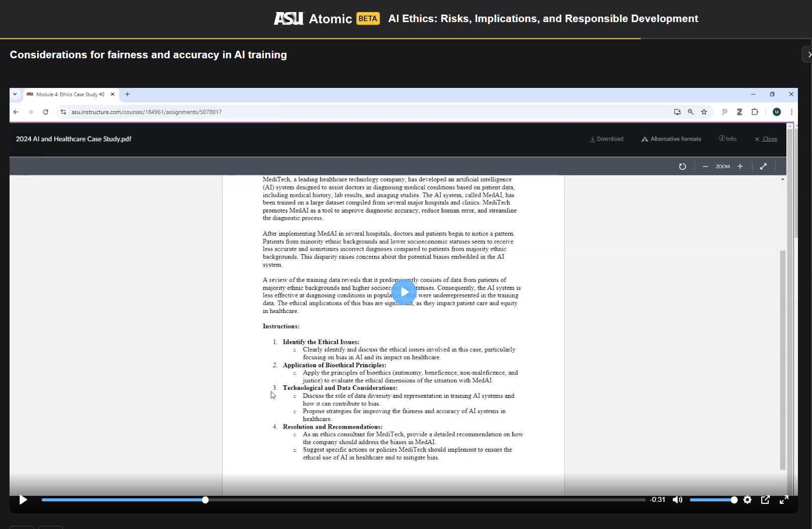Expand the PDF viewer to full screen
This screenshot has width=812, height=529.
(x=763, y=166)
